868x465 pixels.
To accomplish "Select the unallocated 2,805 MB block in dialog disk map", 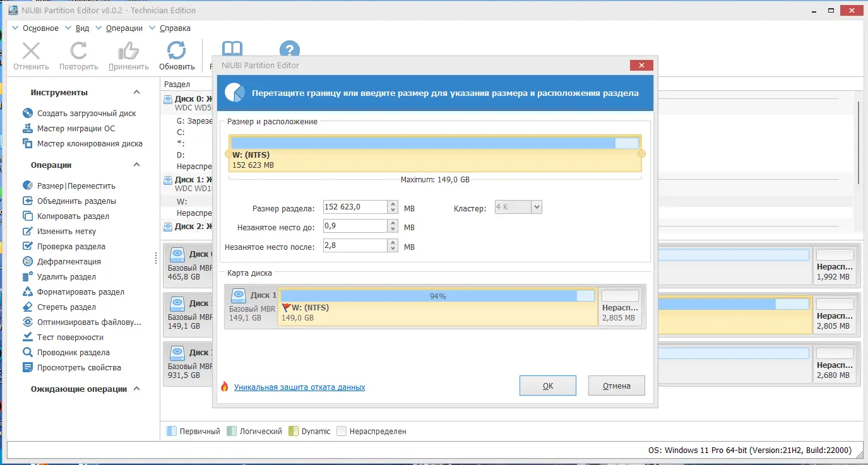I will pyautogui.click(x=619, y=307).
